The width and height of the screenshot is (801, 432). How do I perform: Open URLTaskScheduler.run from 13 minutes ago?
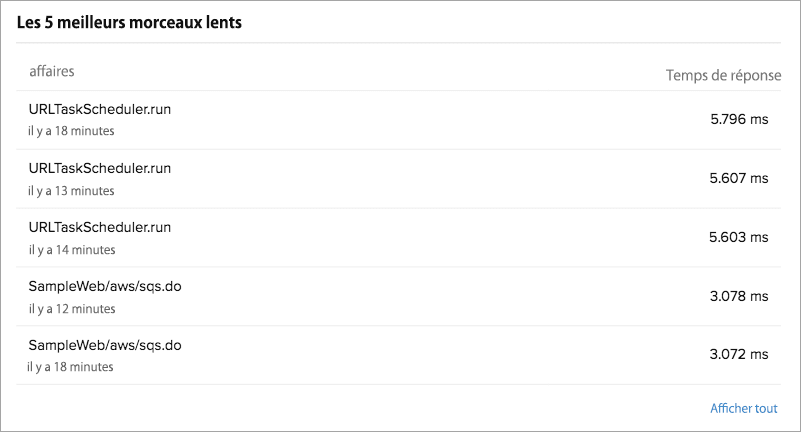pos(100,169)
